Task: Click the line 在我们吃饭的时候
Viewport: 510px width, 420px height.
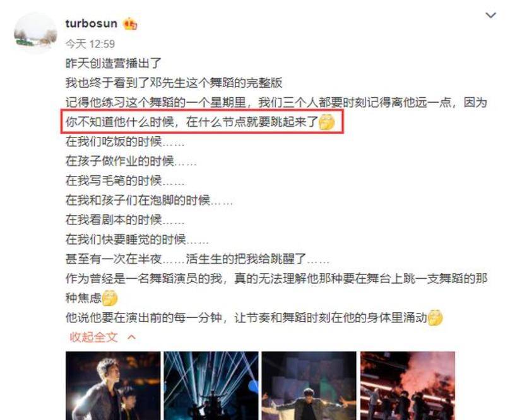Action: coord(125,142)
